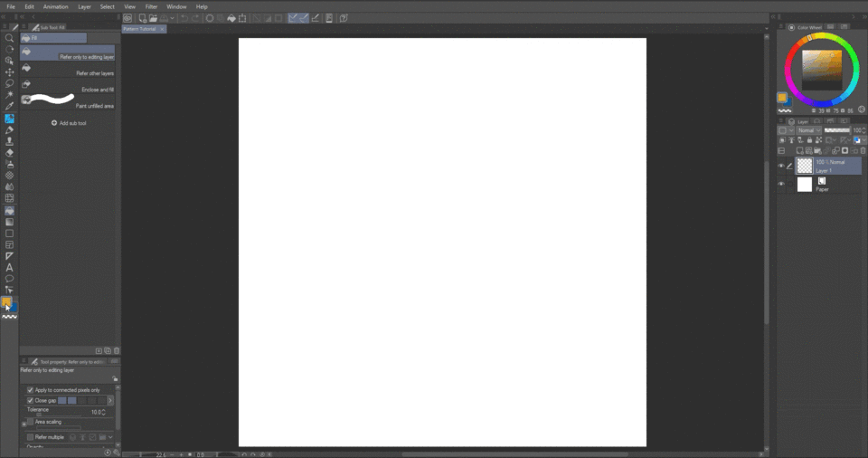Image resolution: width=868 pixels, height=458 pixels.
Task: Click the Redo icon in command bar
Action: click(195, 18)
